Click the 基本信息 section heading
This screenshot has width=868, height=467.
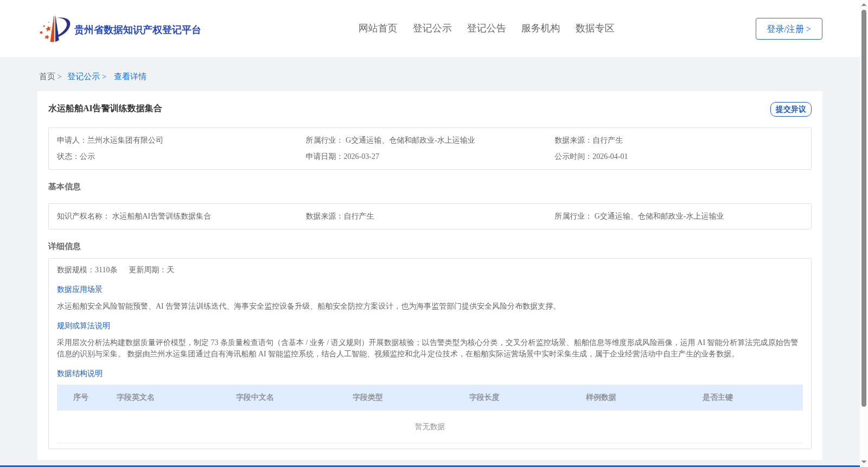click(x=64, y=187)
